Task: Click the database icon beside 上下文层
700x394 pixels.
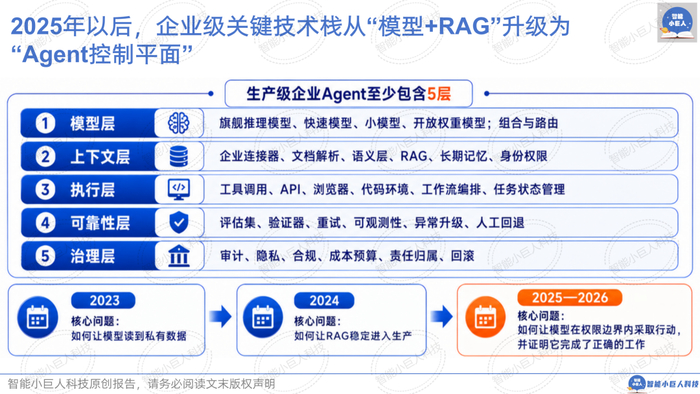Action: [x=179, y=156]
